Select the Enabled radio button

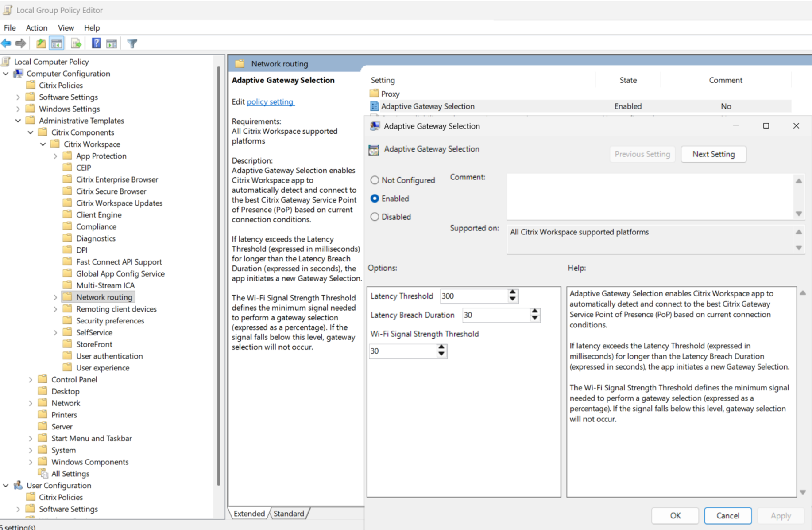click(375, 199)
